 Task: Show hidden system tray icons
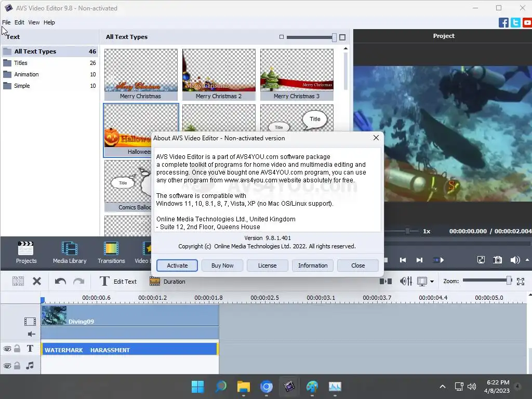click(x=443, y=387)
